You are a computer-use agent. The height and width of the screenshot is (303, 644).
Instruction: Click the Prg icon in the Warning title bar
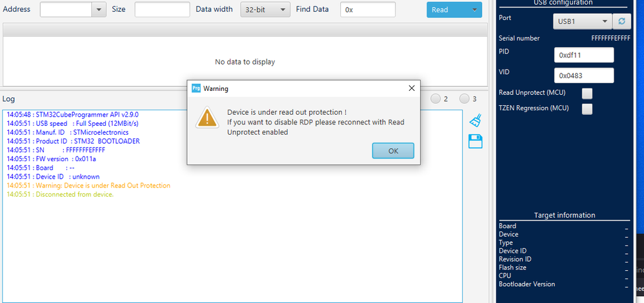click(x=196, y=88)
